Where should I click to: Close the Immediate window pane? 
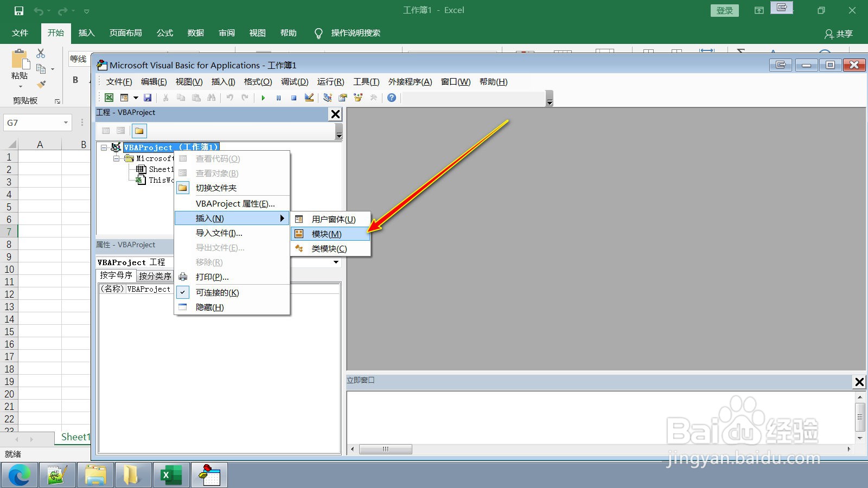click(x=859, y=382)
